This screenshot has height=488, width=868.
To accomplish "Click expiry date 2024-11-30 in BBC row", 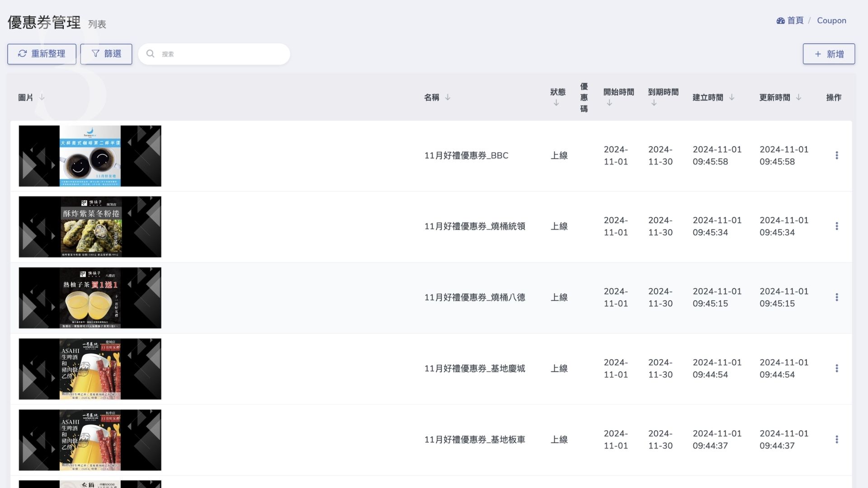I will click(660, 155).
